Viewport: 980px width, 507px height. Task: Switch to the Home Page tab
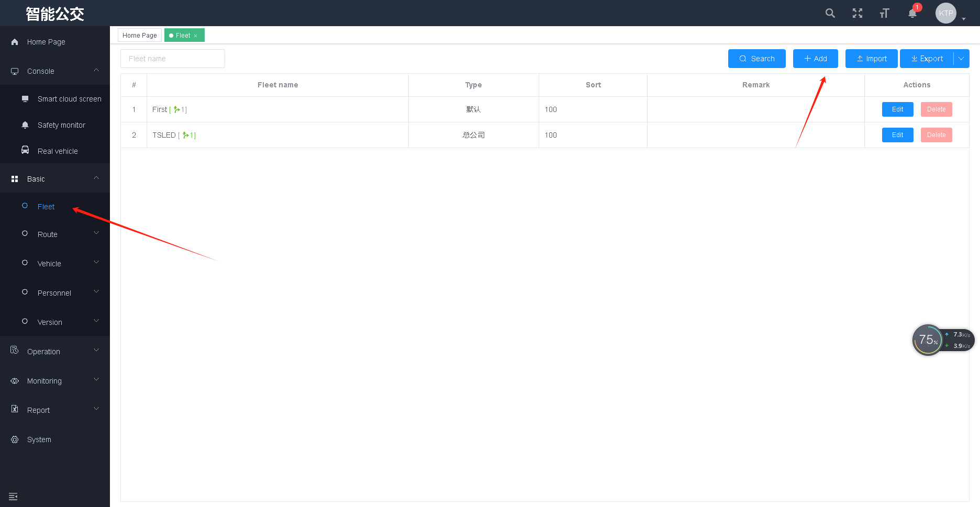pyautogui.click(x=139, y=36)
